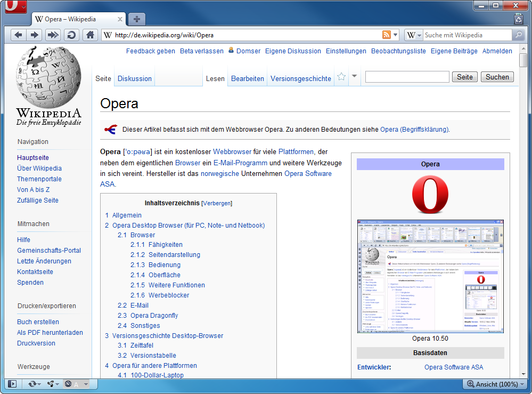
Task: Click the vertical scrollbar thumb
Action: click(x=523, y=60)
